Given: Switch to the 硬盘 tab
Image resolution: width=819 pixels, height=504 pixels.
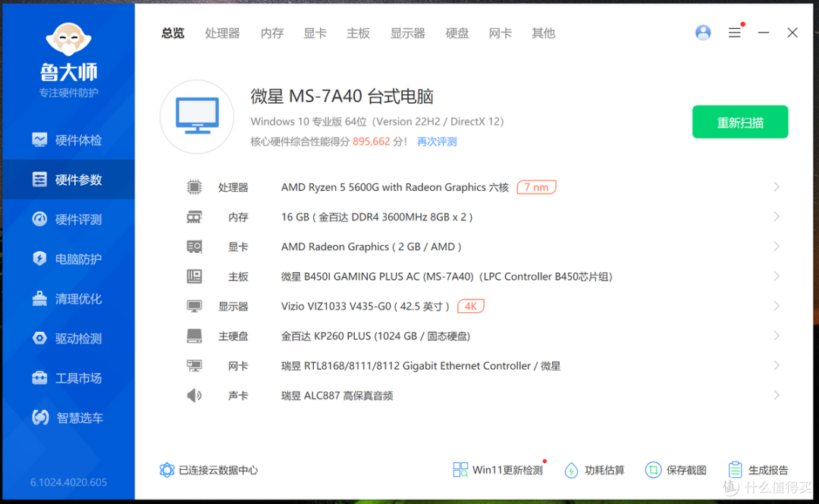Looking at the screenshot, I should [x=457, y=33].
